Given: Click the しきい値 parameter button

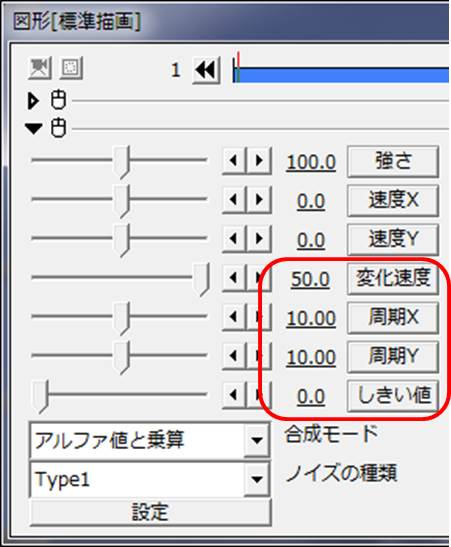Looking at the screenshot, I should pos(393,396).
